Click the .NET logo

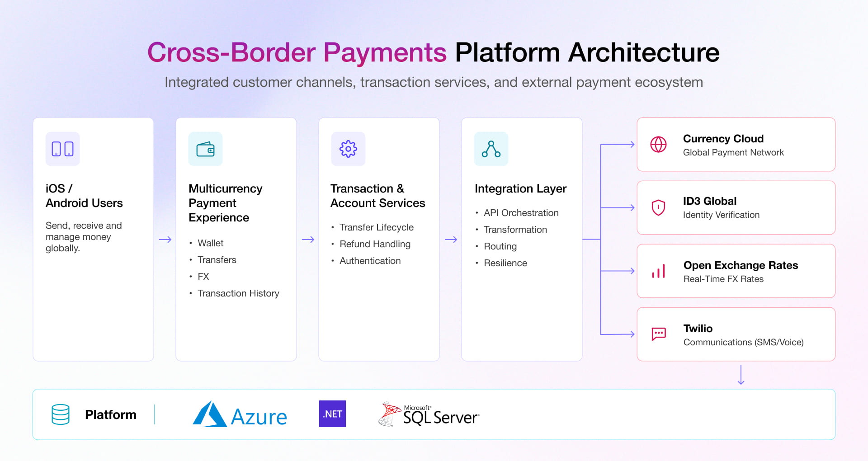point(332,414)
